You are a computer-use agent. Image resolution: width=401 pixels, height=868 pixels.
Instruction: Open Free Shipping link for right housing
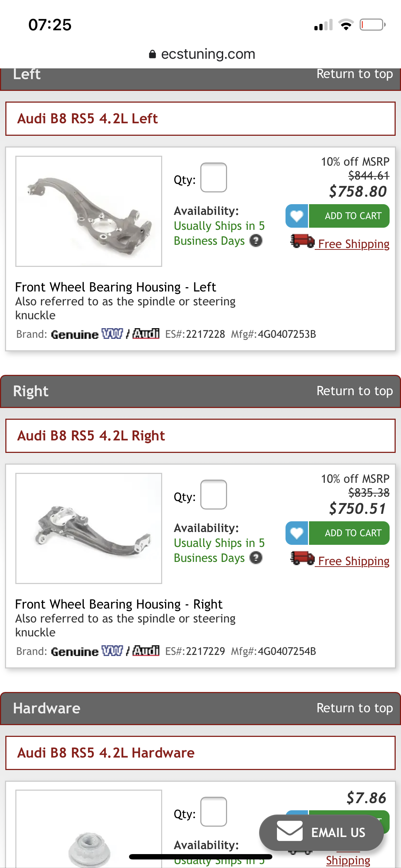pos(353,561)
